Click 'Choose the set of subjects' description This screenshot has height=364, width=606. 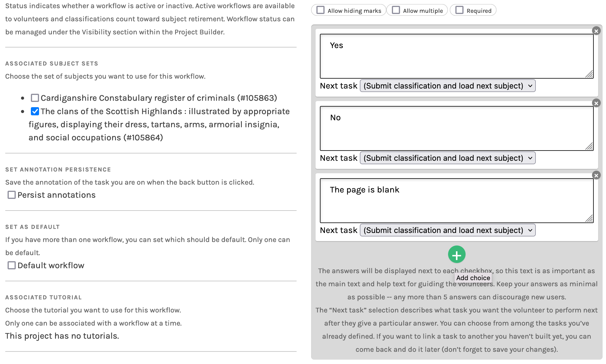[105, 76]
